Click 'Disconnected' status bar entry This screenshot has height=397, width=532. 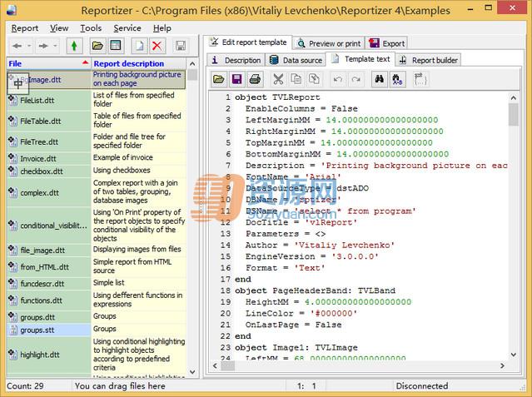point(422,386)
